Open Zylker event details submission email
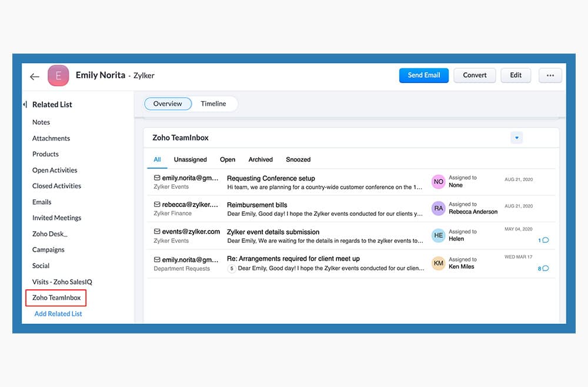This screenshot has width=588, height=387. 273,232
